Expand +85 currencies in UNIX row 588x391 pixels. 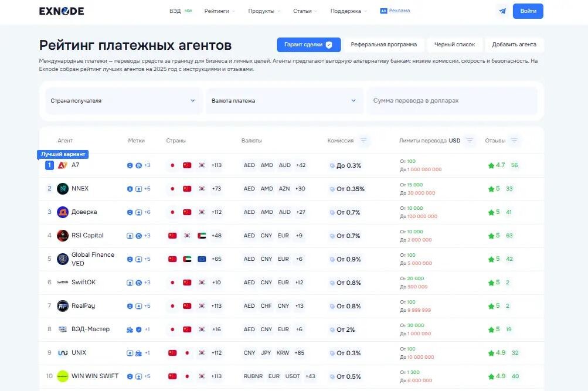pyautogui.click(x=299, y=353)
